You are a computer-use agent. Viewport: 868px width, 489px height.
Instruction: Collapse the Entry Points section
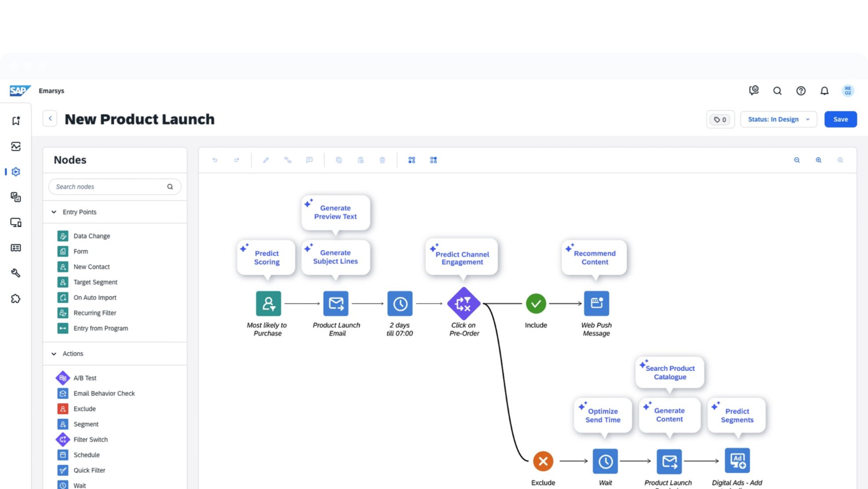54,212
